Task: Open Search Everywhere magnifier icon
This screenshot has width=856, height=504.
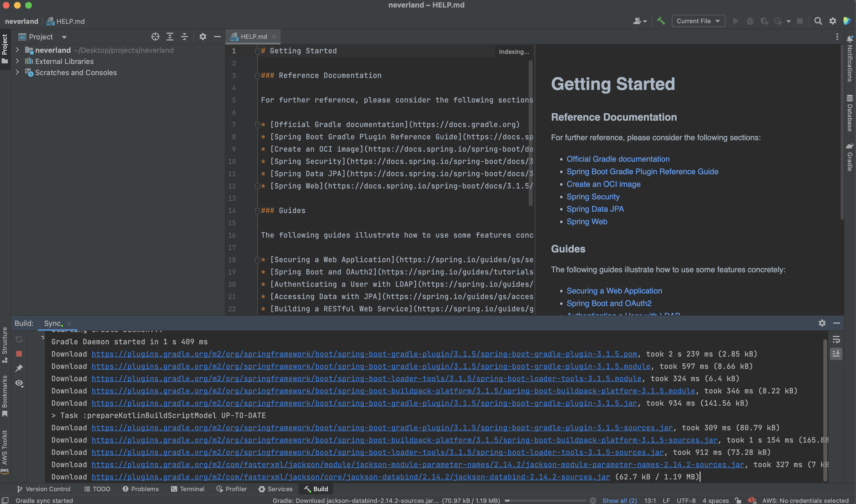Action: click(x=818, y=21)
